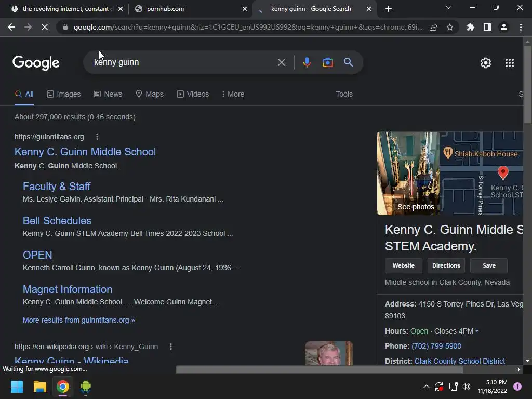This screenshot has height=399, width=532.
Task: Click the horizontal scrollbar thumb
Action: point(320,369)
